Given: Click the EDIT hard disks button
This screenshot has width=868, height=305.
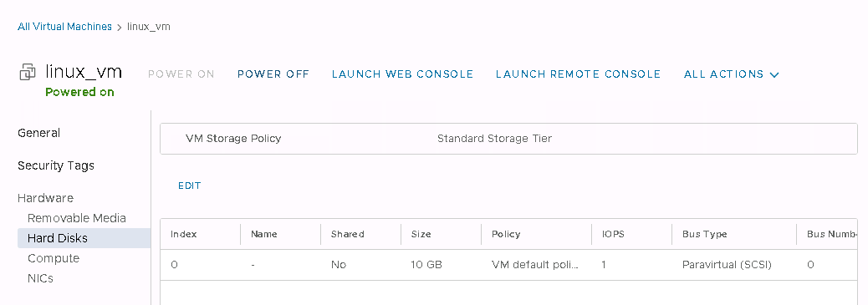Looking at the screenshot, I should (189, 186).
